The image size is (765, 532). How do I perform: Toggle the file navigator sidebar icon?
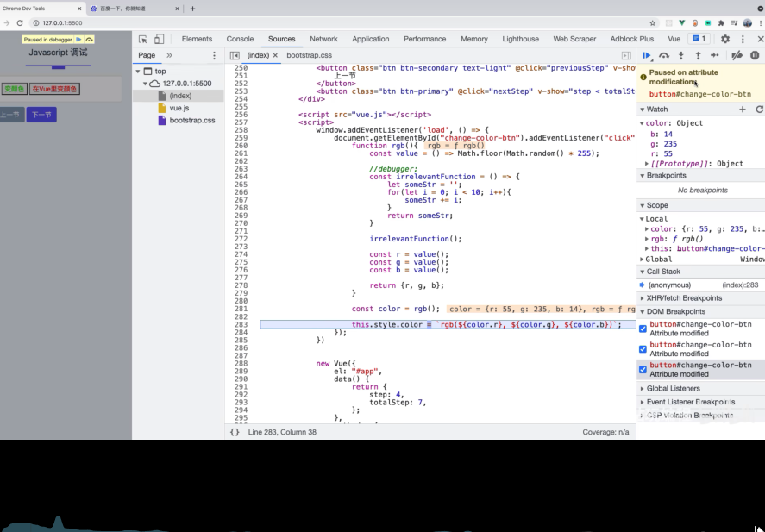point(235,55)
